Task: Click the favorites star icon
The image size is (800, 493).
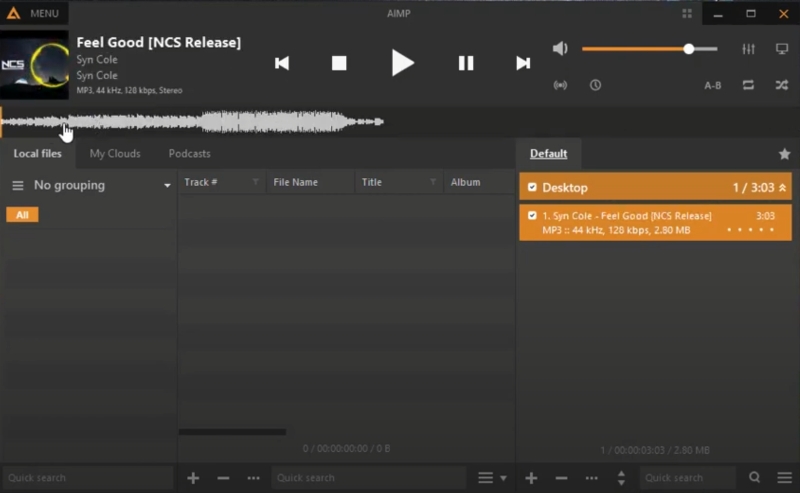Action: pos(784,154)
